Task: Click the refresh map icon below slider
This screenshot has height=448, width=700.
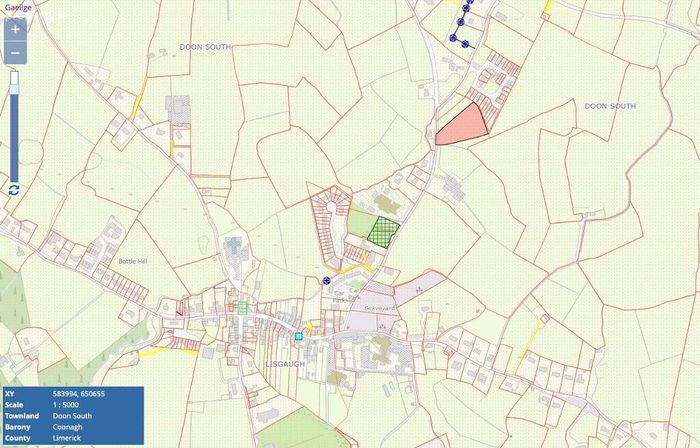Action: pyautogui.click(x=14, y=190)
